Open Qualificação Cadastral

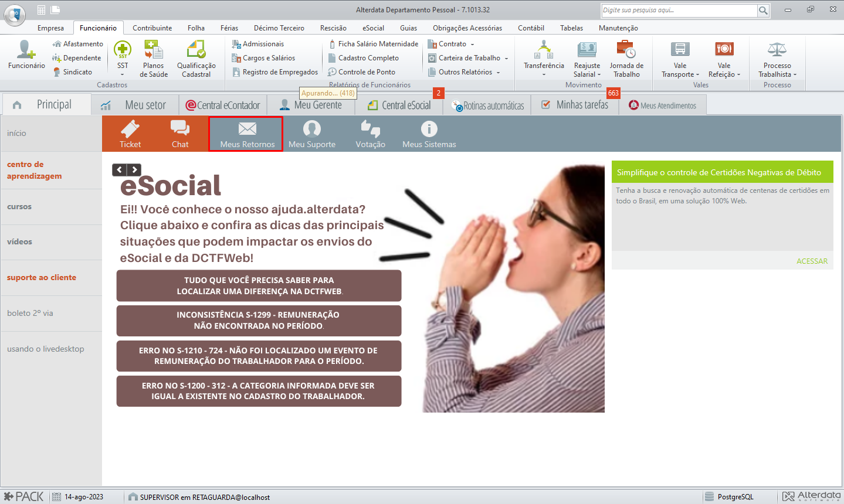[x=196, y=59]
